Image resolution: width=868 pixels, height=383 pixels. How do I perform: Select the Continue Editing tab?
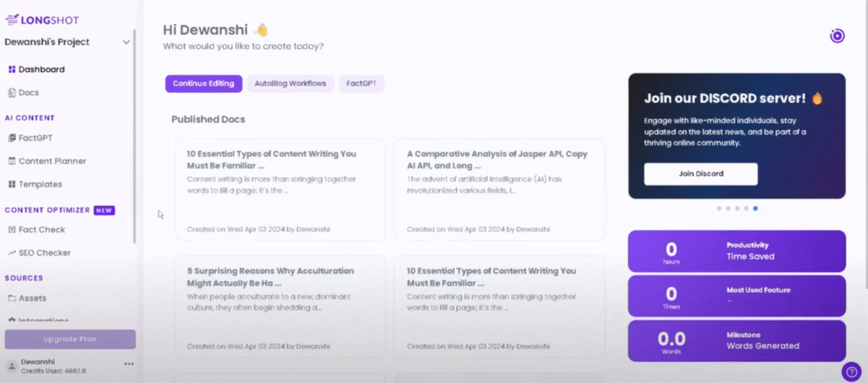[x=204, y=83]
